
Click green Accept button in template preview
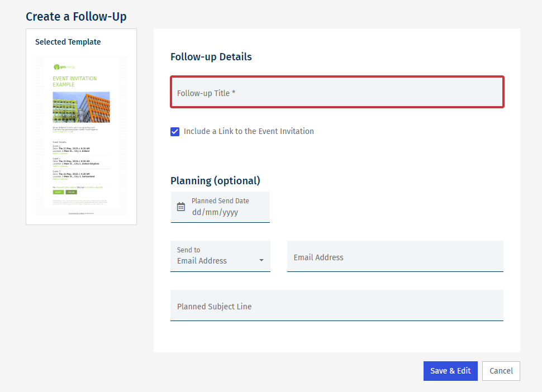(58, 192)
